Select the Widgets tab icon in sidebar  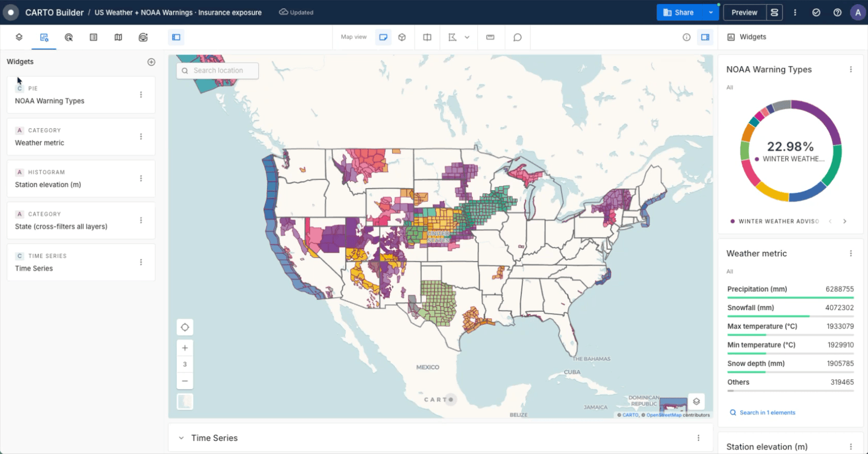point(44,37)
